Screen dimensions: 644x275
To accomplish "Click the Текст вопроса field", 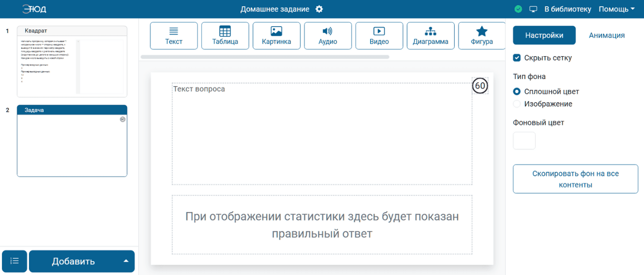I will tap(322, 134).
